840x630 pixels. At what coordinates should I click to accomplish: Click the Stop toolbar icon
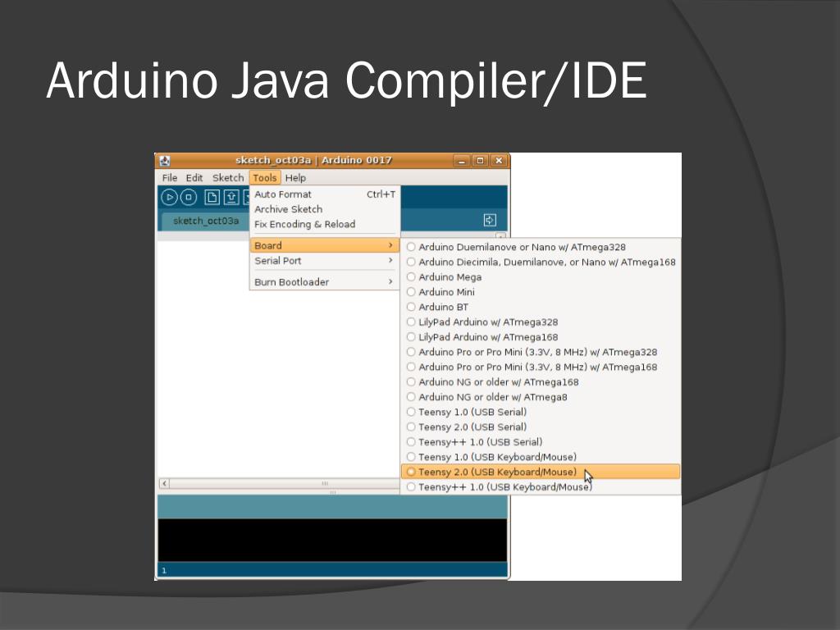point(189,197)
